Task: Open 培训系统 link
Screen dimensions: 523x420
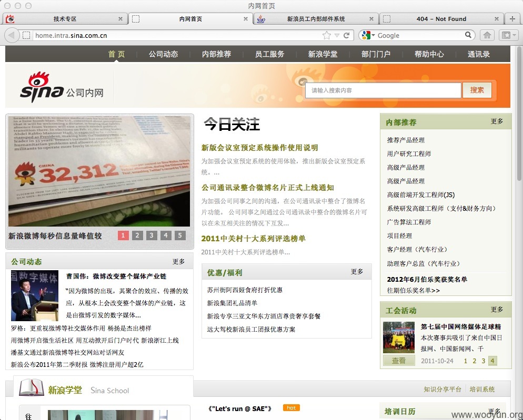Action: click(x=482, y=390)
